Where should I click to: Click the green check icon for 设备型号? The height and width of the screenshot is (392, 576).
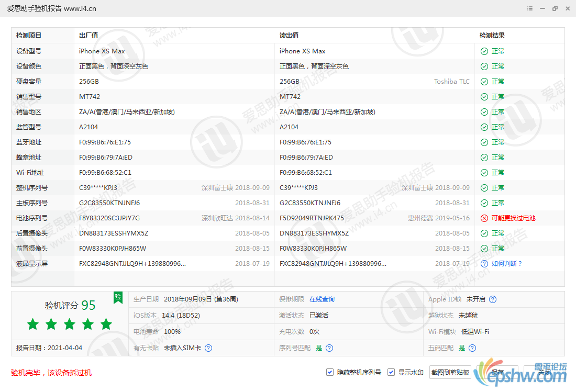[x=484, y=51]
